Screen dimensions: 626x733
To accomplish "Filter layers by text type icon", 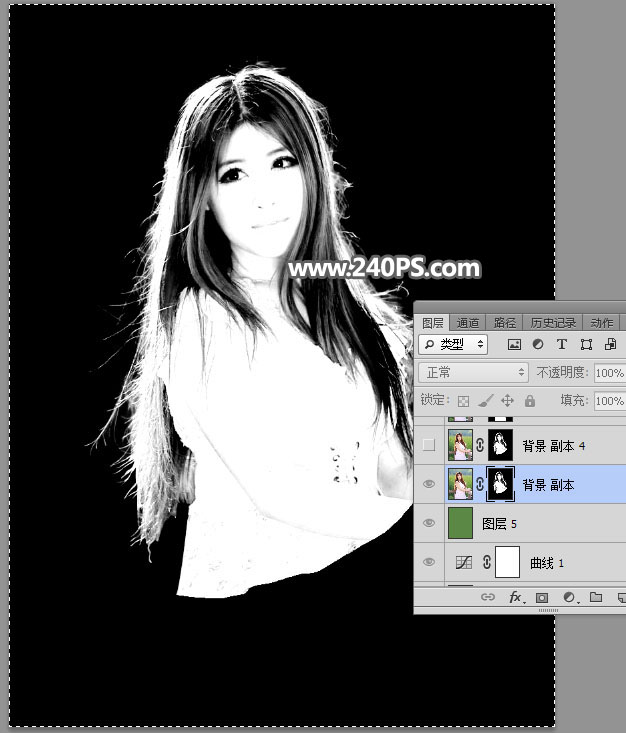I will [x=562, y=345].
